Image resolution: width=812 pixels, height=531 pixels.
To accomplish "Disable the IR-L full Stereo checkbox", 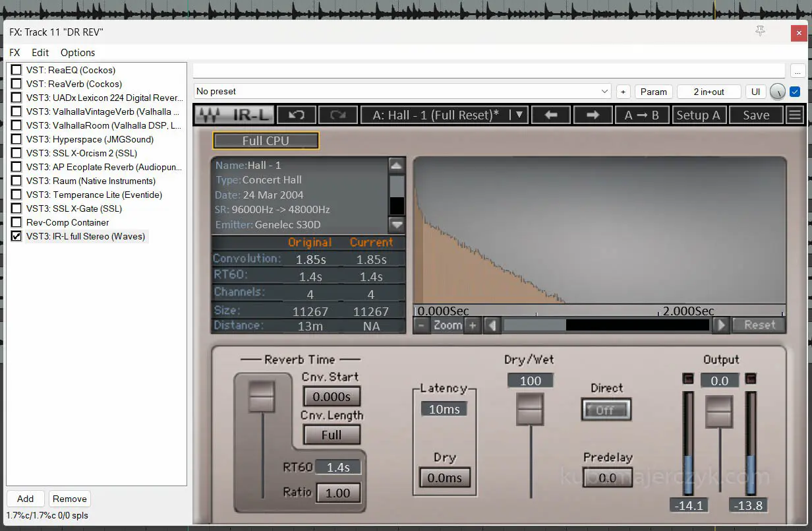I will click(16, 236).
